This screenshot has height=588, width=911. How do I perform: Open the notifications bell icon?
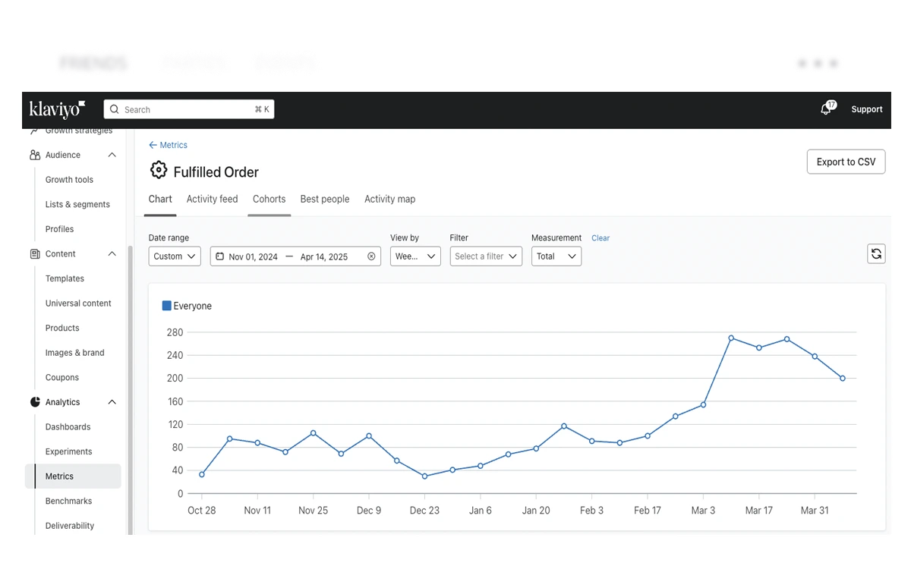pos(826,109)
